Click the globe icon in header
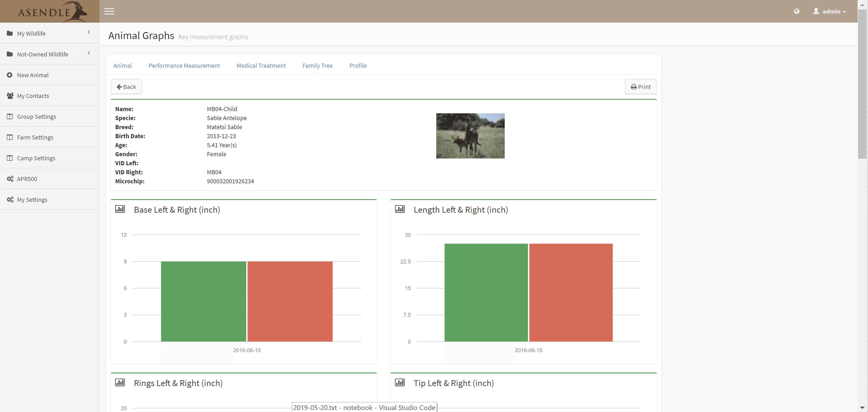 pos(797,12)
